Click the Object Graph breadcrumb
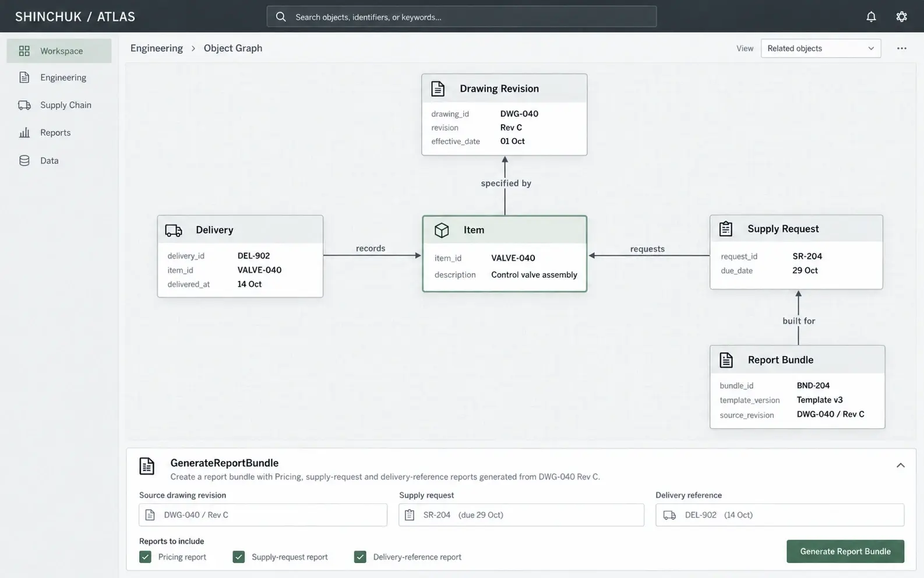Screen dimensions: 924x578 coord(233,48)
